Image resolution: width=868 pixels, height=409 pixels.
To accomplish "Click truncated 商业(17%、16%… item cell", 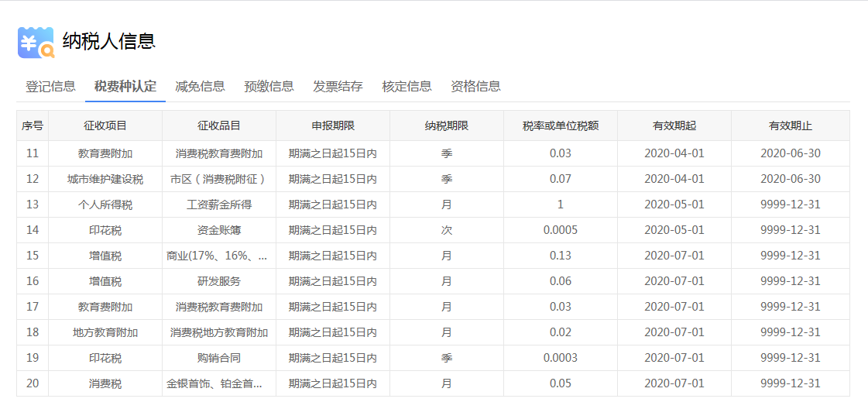I will tap(219, 256).
